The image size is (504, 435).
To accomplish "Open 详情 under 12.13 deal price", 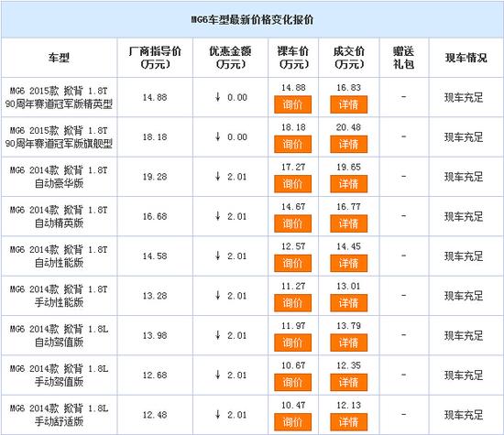I will coord(348,422).
